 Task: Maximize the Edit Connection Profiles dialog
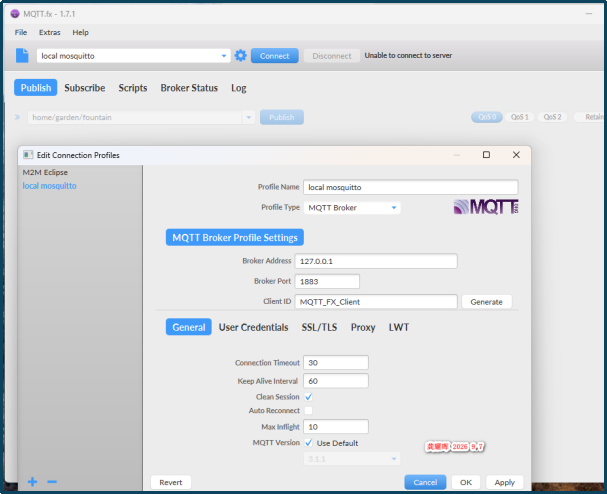(x=486, y=154)
